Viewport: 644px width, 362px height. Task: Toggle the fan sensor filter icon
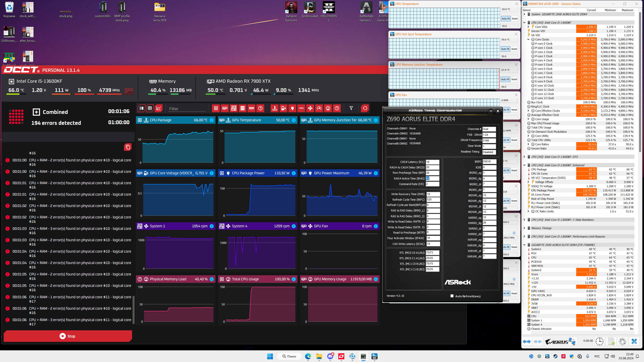(310, 108)
